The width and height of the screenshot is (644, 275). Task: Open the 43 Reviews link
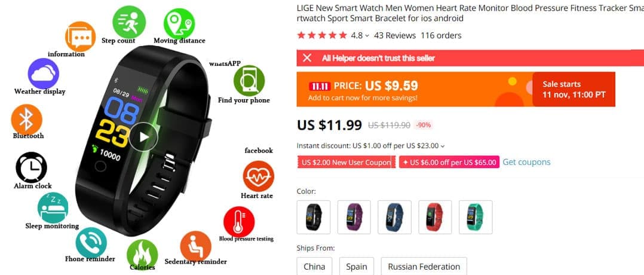pos(395,35)
